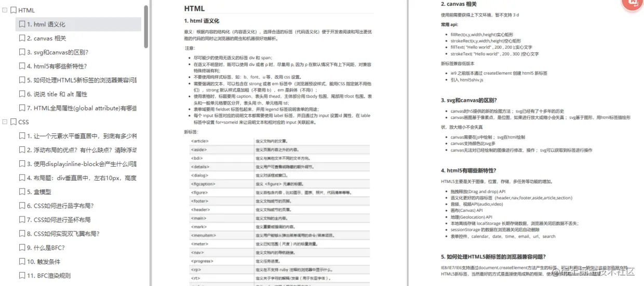Click page heading '3. svg和canvas的区别?'
This screenshot has width=644, height=286.
[x=468, y=101]
